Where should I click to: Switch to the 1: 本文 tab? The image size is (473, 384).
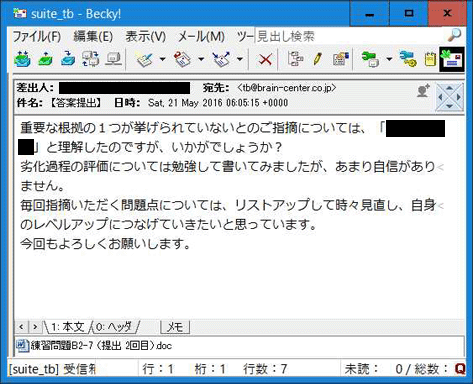pyautogui.click(x=67, y=327)
